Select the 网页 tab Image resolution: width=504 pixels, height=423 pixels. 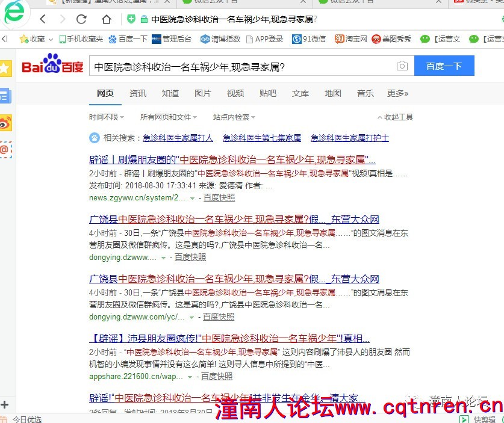[105, 93]
